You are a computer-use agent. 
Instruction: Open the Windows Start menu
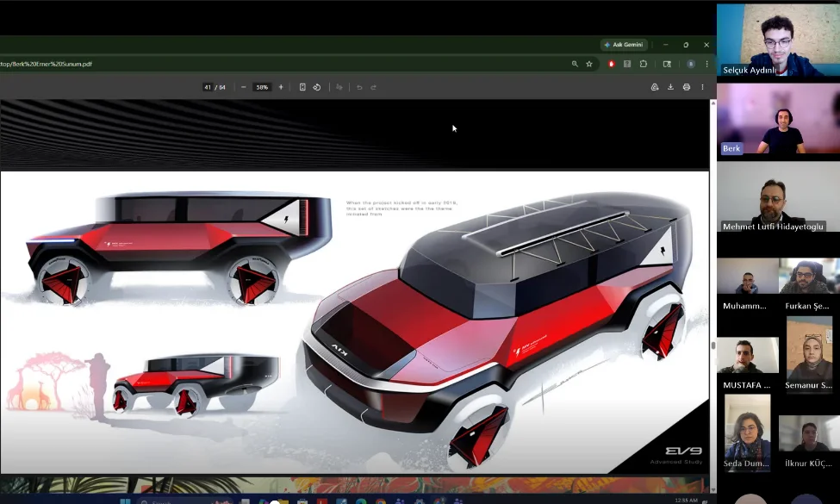point(126,501)
